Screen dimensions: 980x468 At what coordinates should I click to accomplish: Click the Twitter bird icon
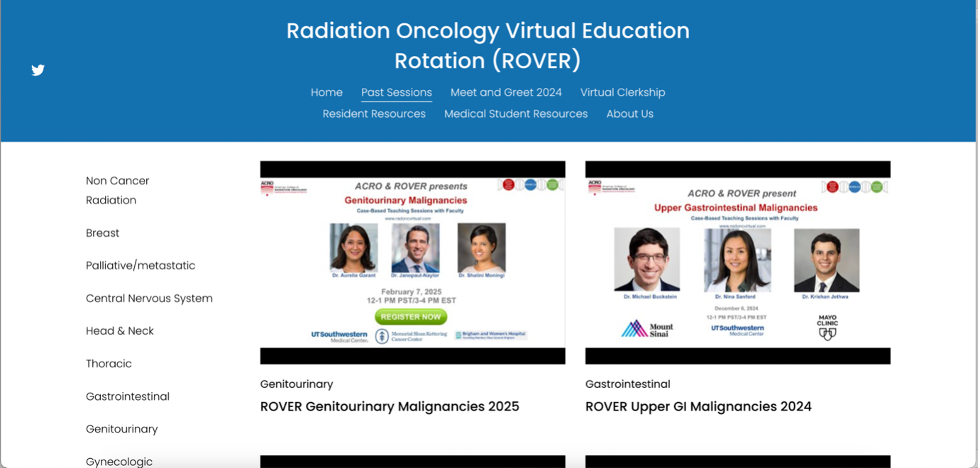coord(38,70)
